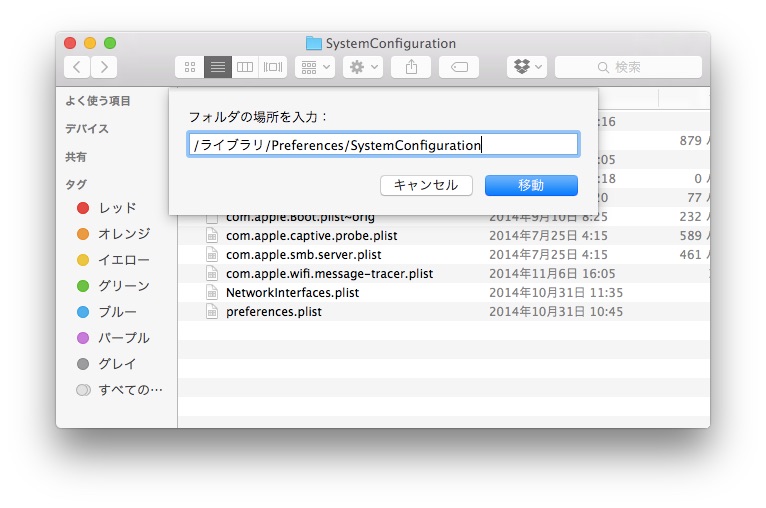Click the デバイス sidebar heading
766x508 pixels.
[86, 128]
